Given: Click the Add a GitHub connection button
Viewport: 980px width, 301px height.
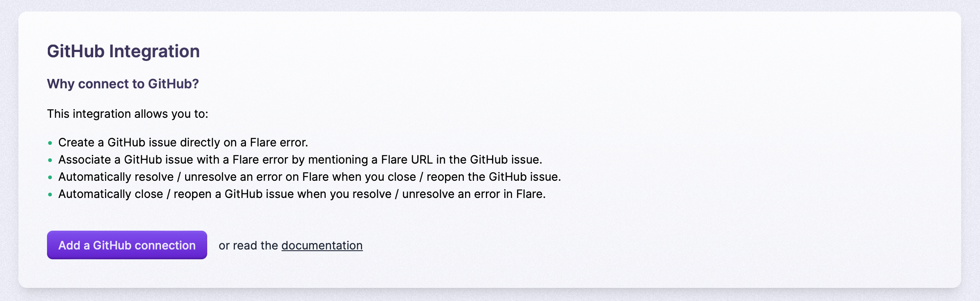Looking at the screenshot, I should (x=127, y=245).
